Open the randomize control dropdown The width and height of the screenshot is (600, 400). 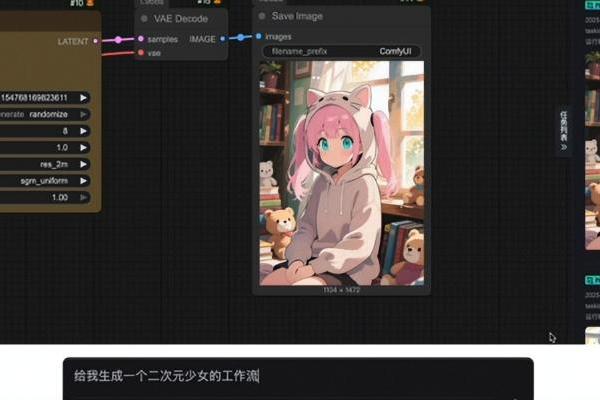pyautogui.click(x=83, y=114)
